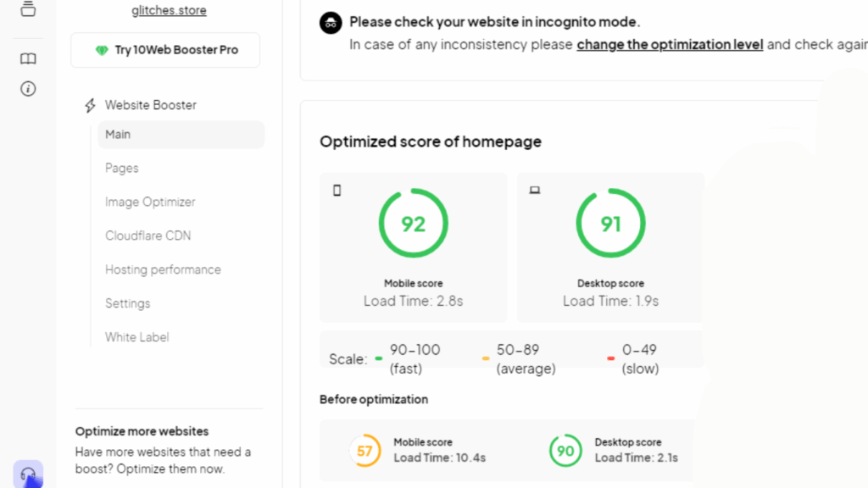Click the green fast-range color dot in scale legend
This screenshot has width=868, height=488.
[379, 358]
